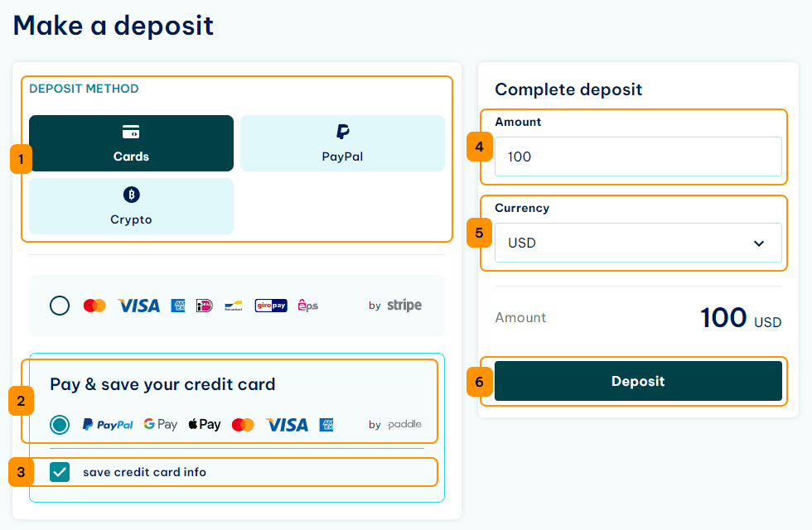The width and height of the screenshot is (812, 530).
Task: Switch to Crypto deposit method
Action: pyautogui.click(x=131, y=206)
